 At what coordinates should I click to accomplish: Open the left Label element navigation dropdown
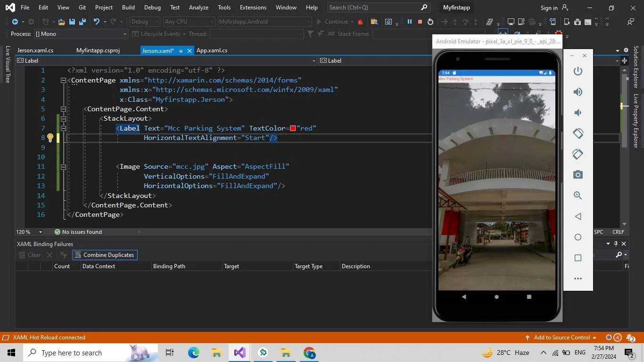pyautogui.click(x=166, y=60)
